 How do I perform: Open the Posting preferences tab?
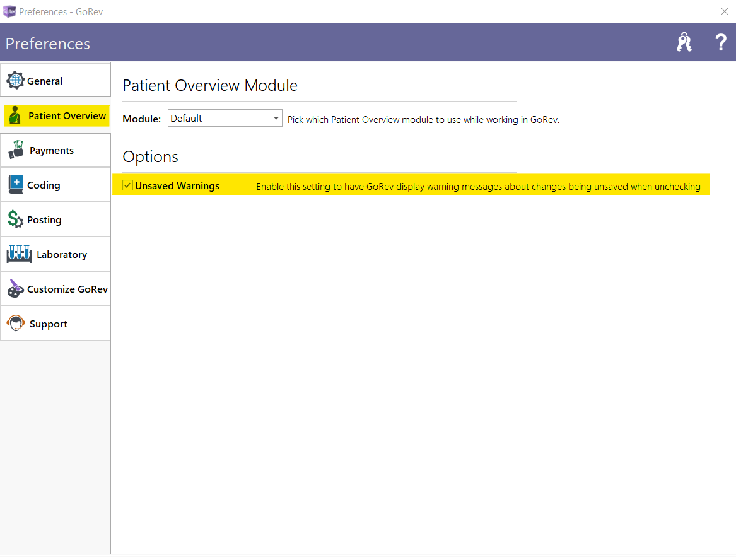point(55,219)
